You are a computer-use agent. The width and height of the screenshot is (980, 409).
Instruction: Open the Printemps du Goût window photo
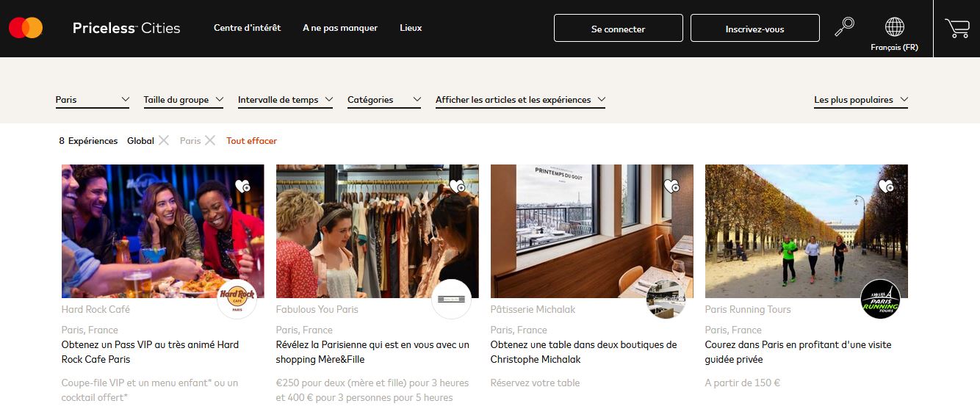592,231
